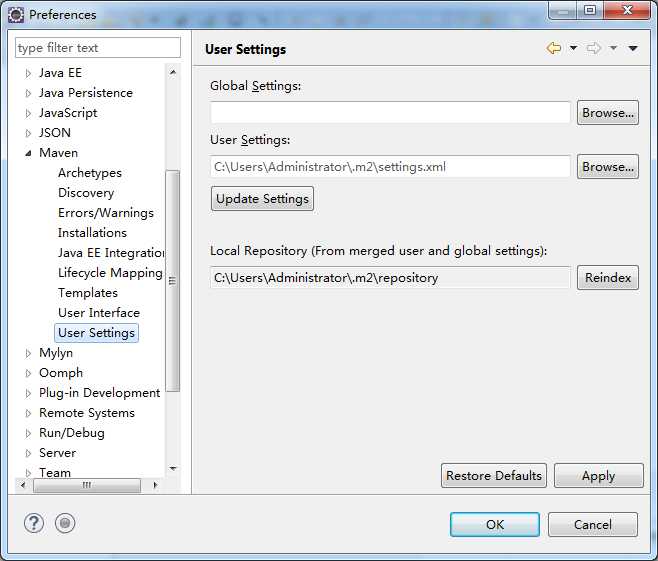Screen dimensions: 658x561
Task: Browse for Global Settings file
Action: tap(608, 113)
